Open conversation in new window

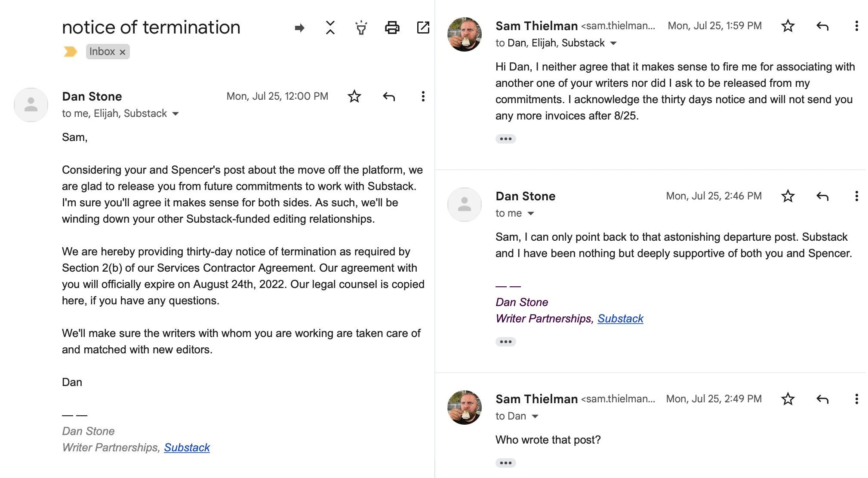point(423,28)
